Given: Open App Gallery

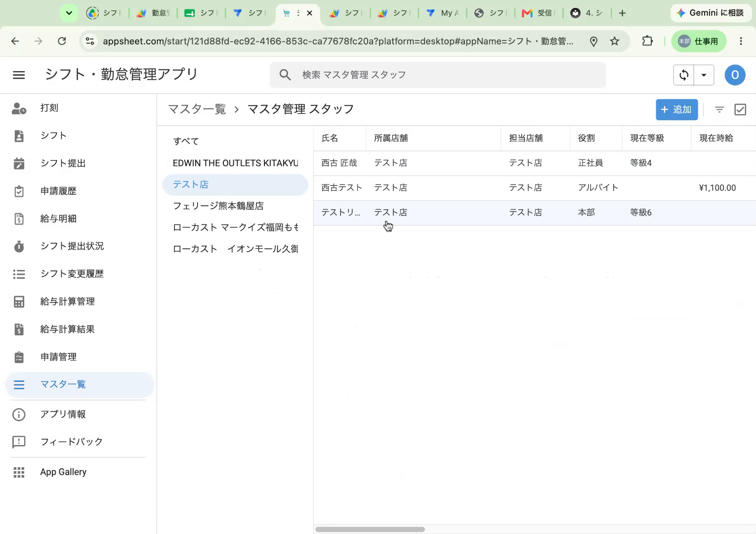Looking at the screenshot, I should click(79, 472).
